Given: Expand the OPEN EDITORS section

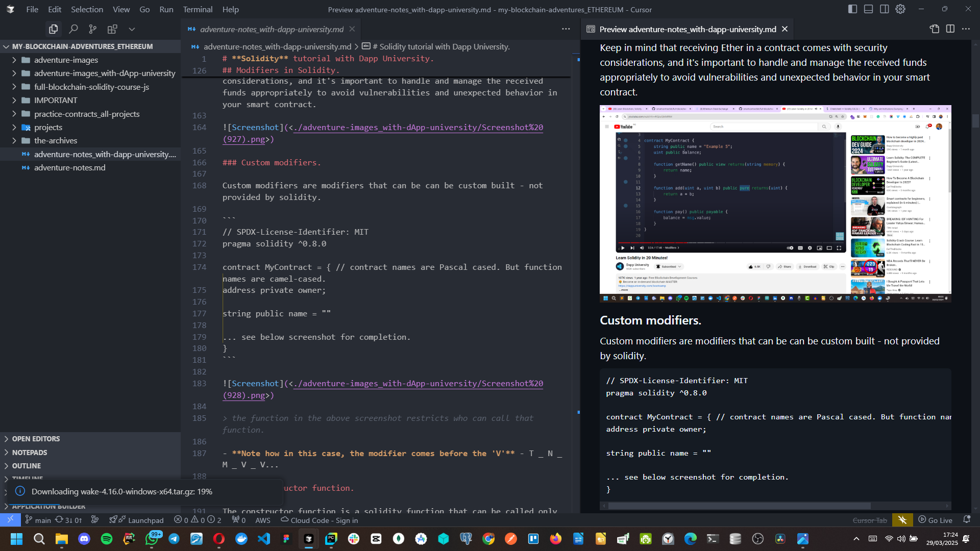Looking at the screenshot, I should coord(90,439).
